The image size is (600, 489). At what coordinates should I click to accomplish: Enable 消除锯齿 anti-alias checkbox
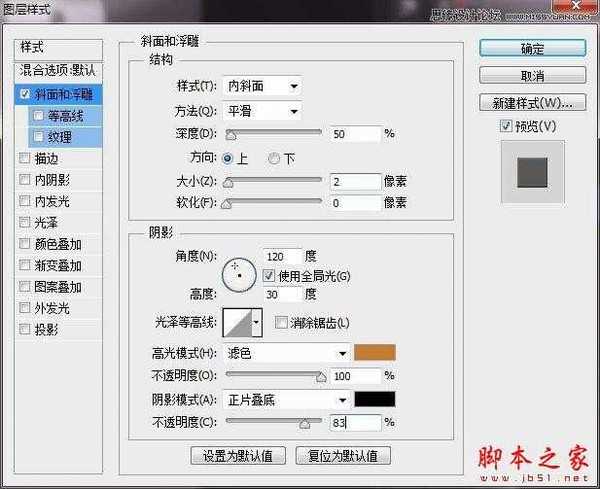[x=281, y=322]
